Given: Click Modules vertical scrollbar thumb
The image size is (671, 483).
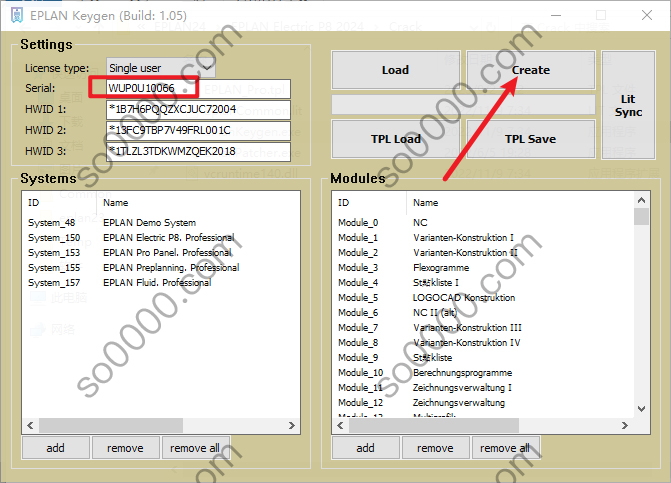Looking at the screenshot, I should (x=641, y=216).
